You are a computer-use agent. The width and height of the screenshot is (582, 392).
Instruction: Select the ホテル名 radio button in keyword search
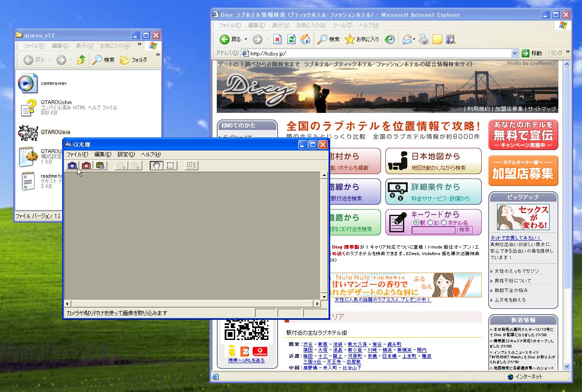444,223
